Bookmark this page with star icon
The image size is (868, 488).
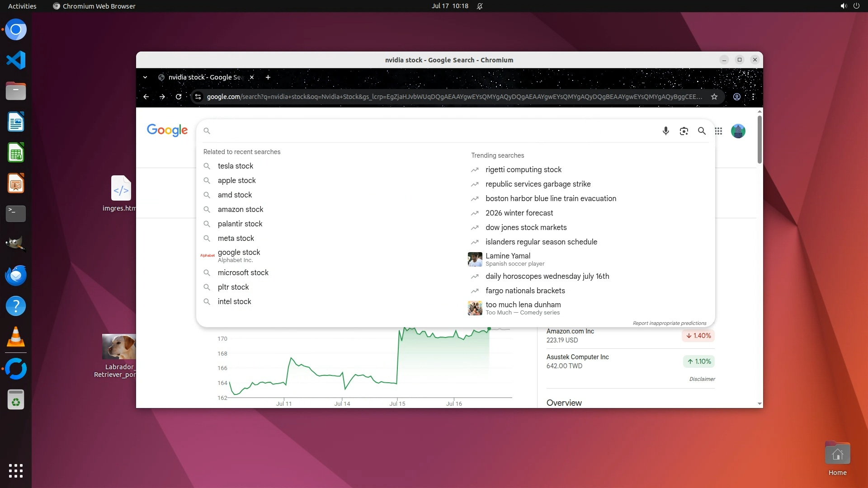pyautogui.click(x=714, y=97)
